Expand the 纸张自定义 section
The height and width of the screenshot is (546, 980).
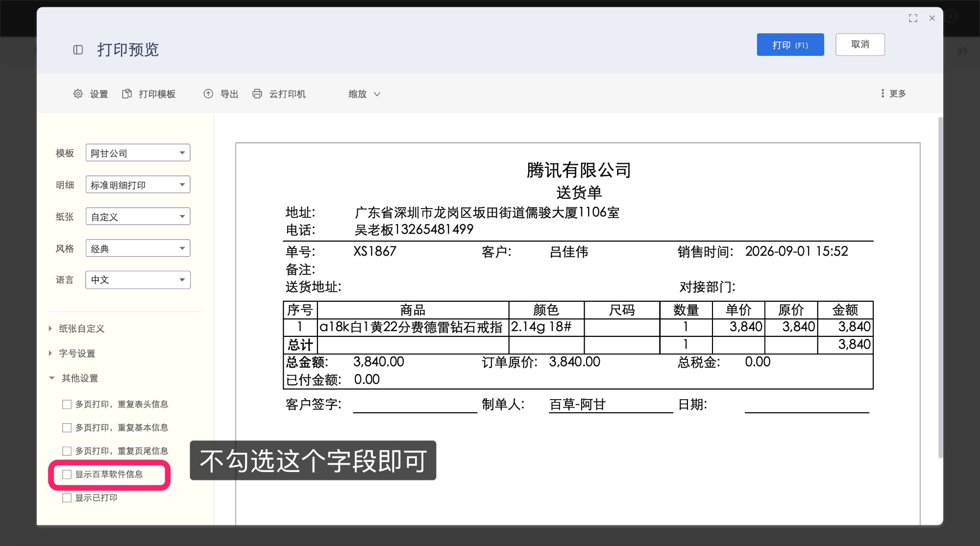[77, 329]
